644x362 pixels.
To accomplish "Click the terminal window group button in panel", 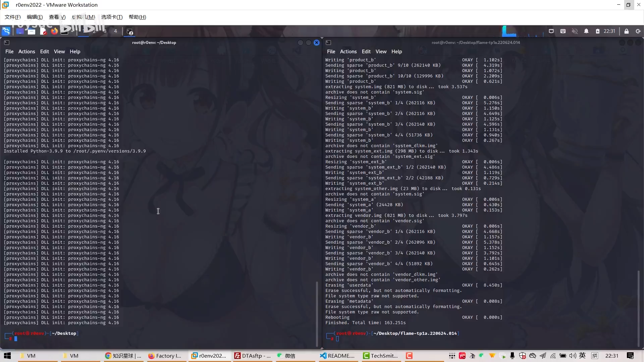I will [130, 32].
